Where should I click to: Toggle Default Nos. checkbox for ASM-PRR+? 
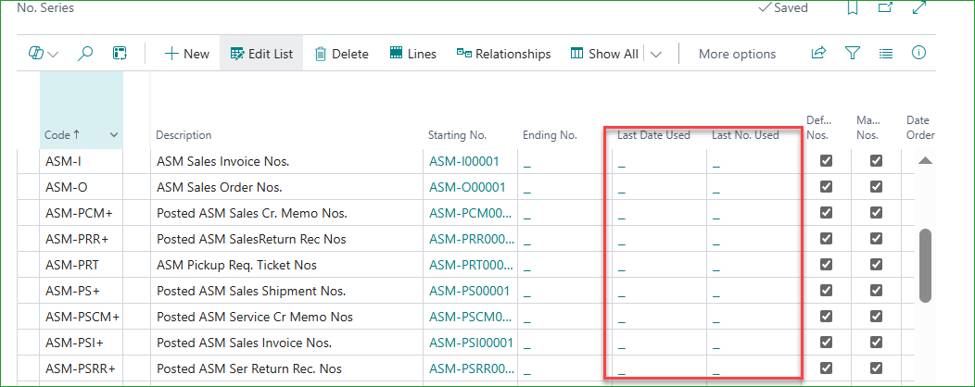tap(826, 239)
